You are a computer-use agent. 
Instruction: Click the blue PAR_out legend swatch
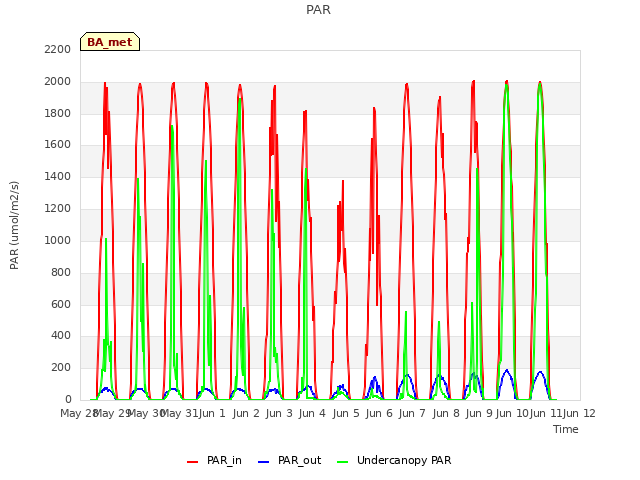click(x=264, y=462)
